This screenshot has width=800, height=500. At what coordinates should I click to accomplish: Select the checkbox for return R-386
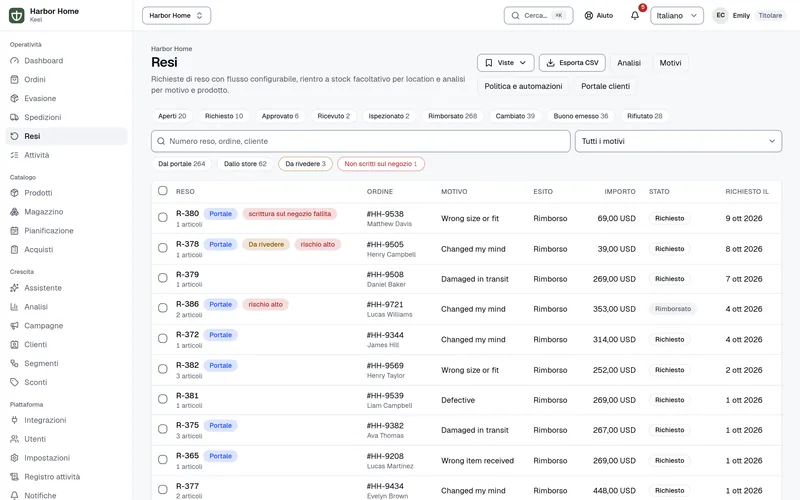[163, 308]
